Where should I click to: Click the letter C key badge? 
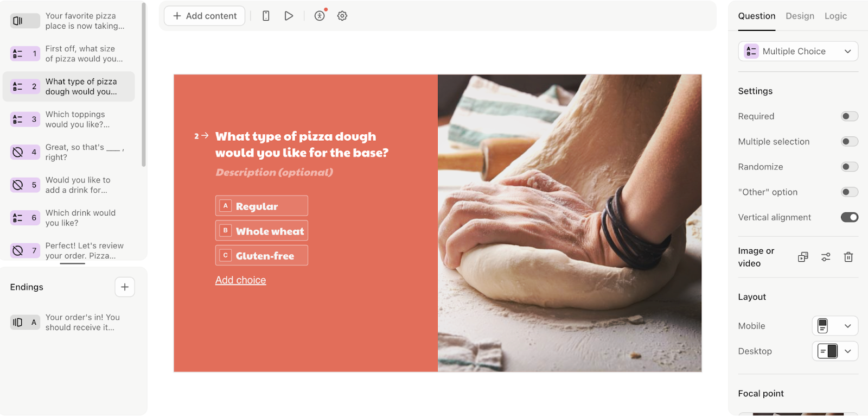click(x=226, y=255)
